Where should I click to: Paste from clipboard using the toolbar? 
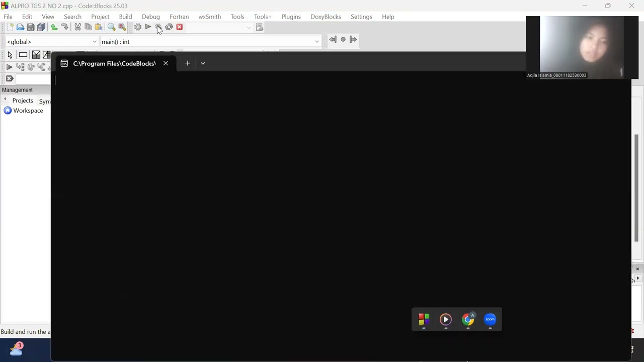pyautogui.click(x=99, y=27)
